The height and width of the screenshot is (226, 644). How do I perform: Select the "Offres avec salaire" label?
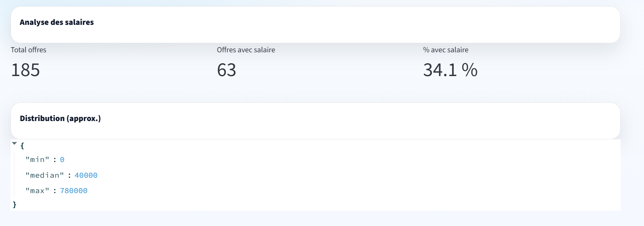(x=246, y=50)
